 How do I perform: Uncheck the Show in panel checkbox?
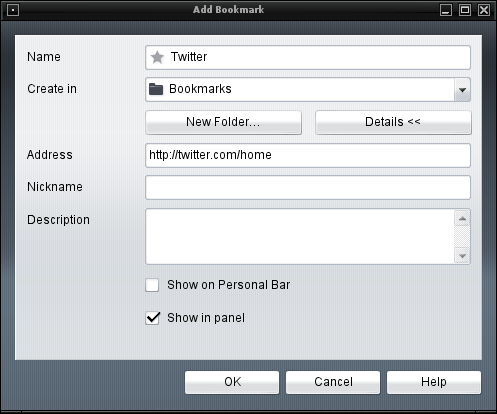coord(152,318)
